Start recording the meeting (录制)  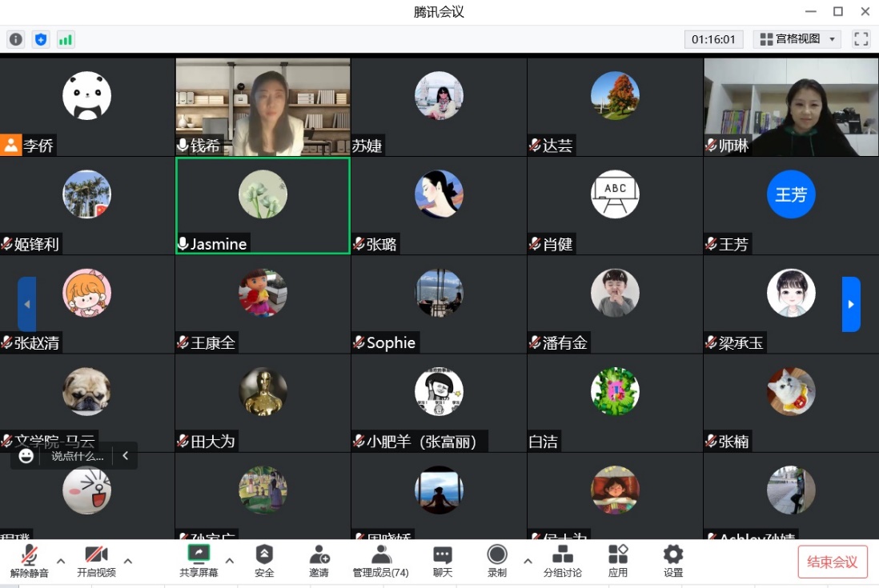coord(497,560)
